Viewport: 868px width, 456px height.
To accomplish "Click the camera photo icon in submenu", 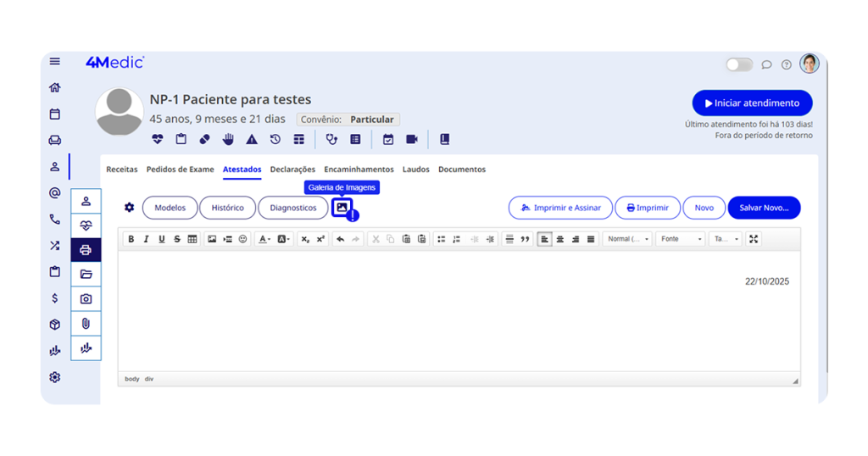I will point(86,298).
